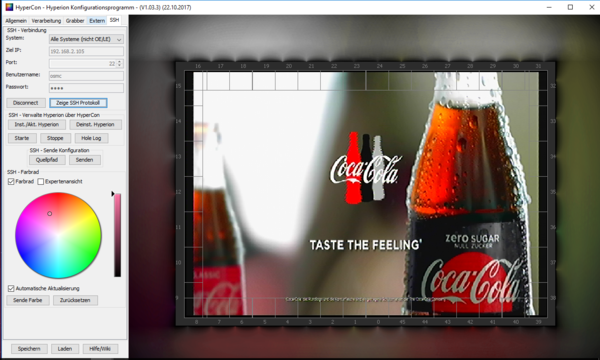This screenshot has height=360, width=600.
Task: Reset color with Zurücksetzen button
Action: point(75,300)
